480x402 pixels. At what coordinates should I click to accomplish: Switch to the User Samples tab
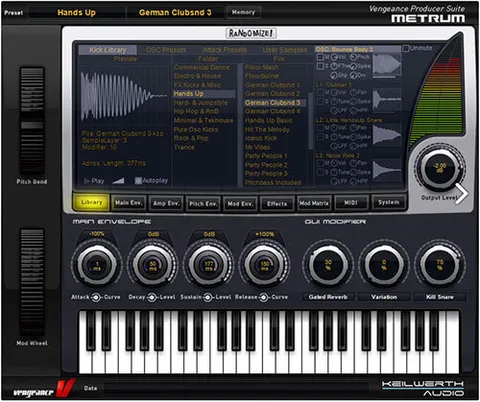click(x=285, y=50)
